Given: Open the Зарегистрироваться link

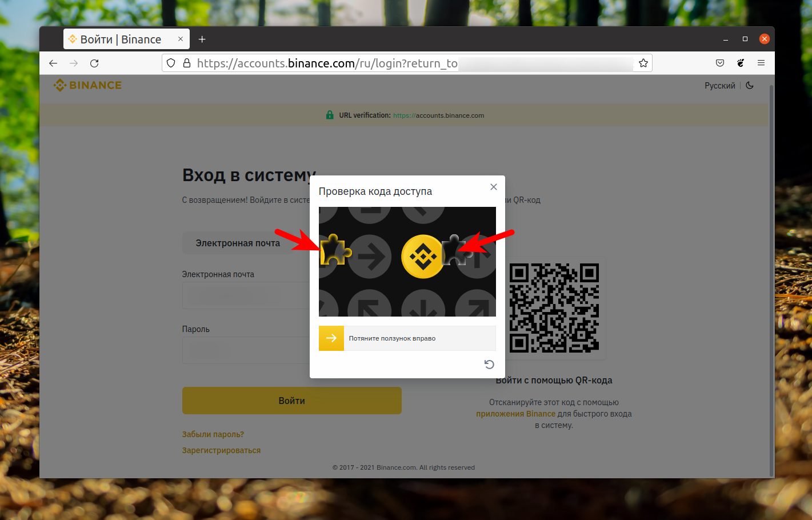Looking at the screenshot, I should coord(221,450).
